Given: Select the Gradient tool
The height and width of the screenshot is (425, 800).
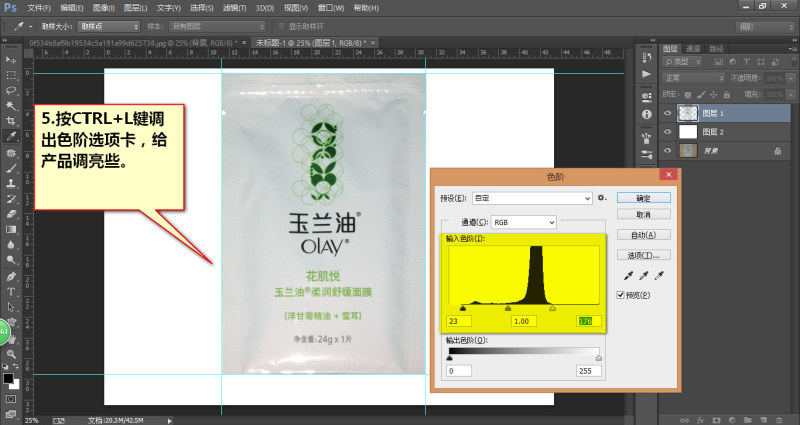Looking at the screenshot, I should [11, 230].
